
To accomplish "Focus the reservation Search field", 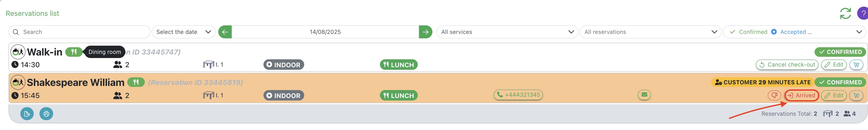I will tap(79, 32).
